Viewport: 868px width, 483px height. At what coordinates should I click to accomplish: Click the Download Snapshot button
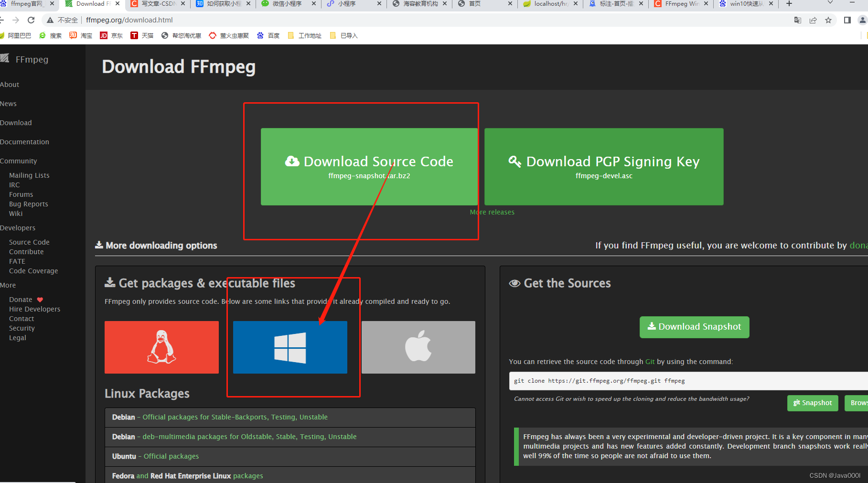coord(694,327)
